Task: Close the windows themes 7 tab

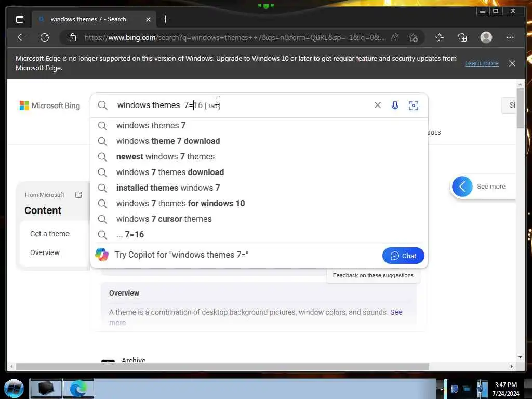Action: 148,19
